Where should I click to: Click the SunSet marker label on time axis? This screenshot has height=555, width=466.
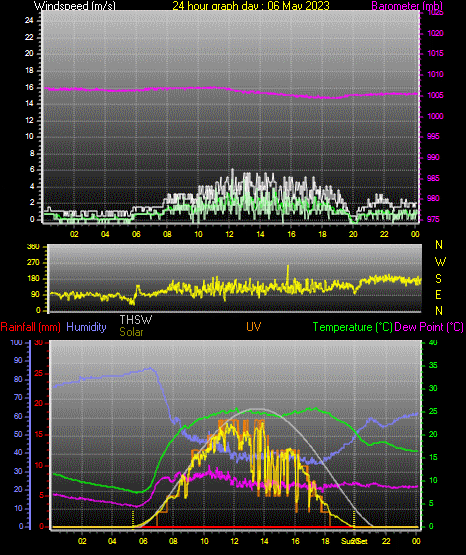click(x=354, y=541)
